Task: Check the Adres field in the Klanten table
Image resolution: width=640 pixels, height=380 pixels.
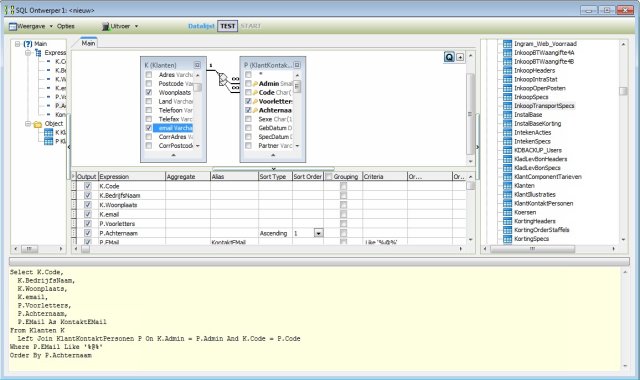Action: point(149,75)
